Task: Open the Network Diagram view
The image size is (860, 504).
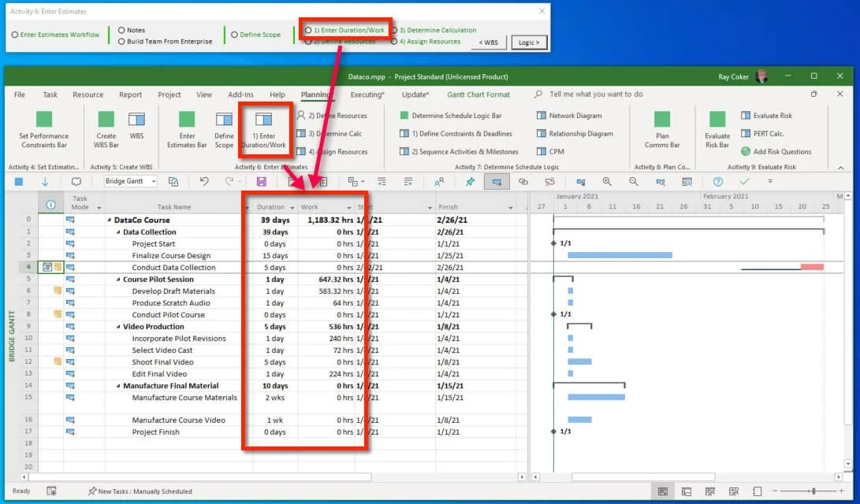Action: [569, 116]
